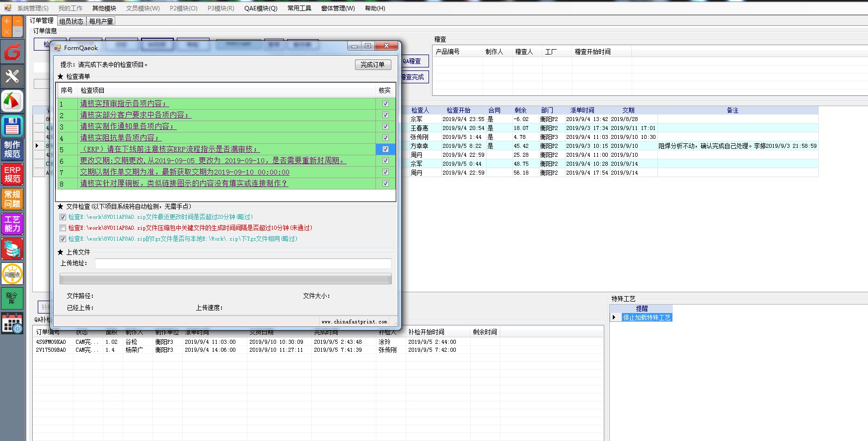Open the ERP规范 sidebar icon
The height and width of the screenshot is (441, 868).
(12, 175)
